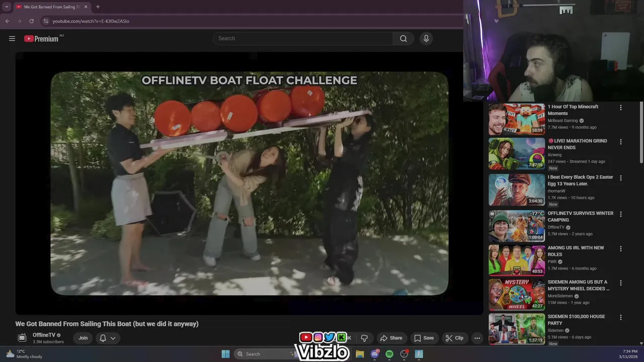Click the address bar URL

91,21
